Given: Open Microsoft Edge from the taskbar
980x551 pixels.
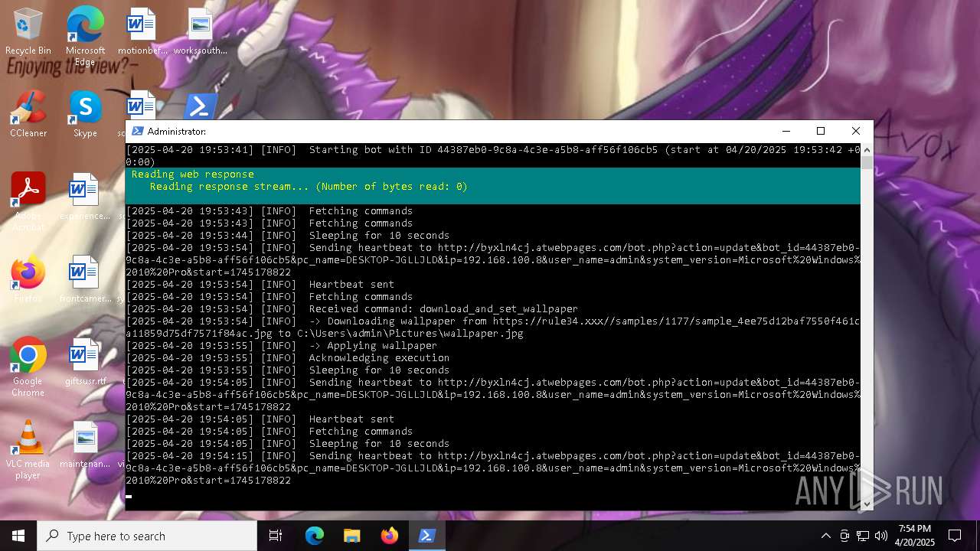Looking at the screenshot, I should (x=315, y=536).
